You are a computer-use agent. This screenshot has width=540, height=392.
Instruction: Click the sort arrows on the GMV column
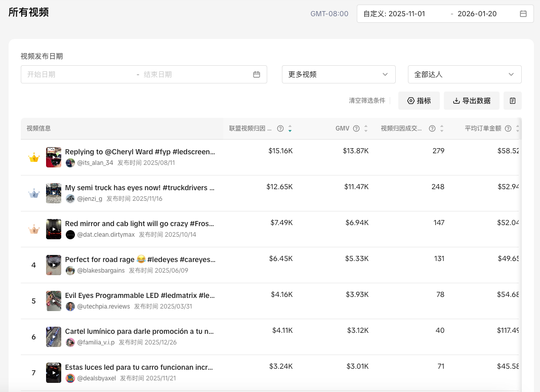click(x=366, y=128)
